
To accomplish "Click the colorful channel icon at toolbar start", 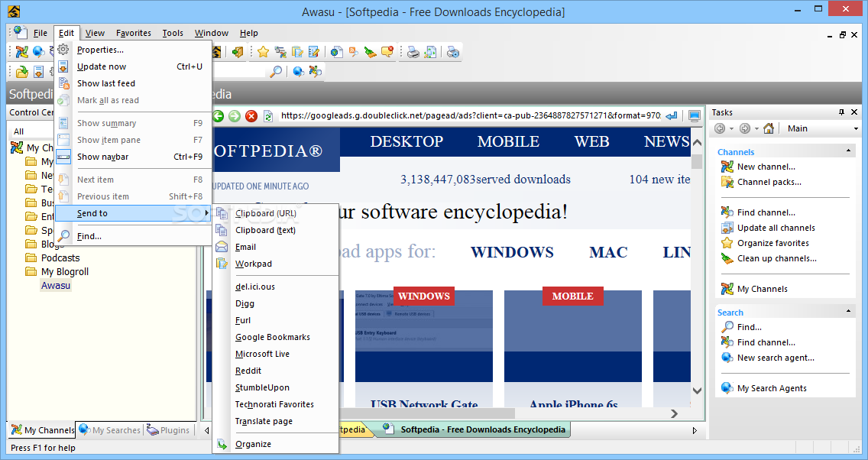I will tap(21, 52).
